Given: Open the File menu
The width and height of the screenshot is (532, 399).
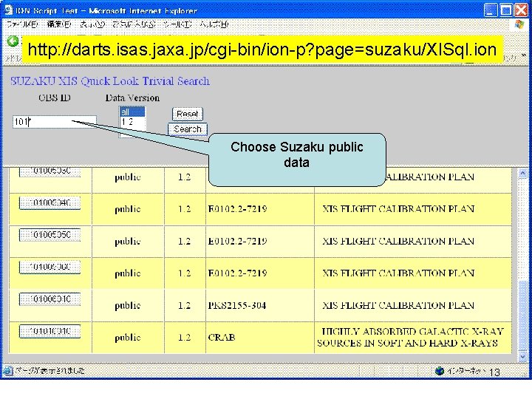Looking at the screenshot, I should (x=22, y=24).
